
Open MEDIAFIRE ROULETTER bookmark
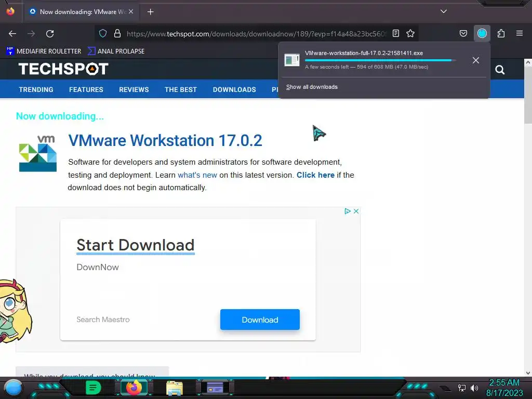pyautogui.click(x=44, y=51)
